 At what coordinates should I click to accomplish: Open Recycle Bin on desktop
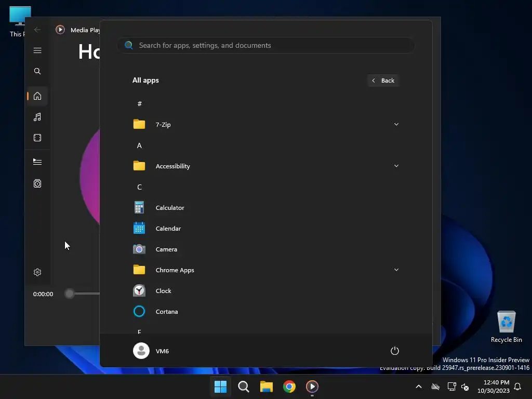click(x=507, y=327)
